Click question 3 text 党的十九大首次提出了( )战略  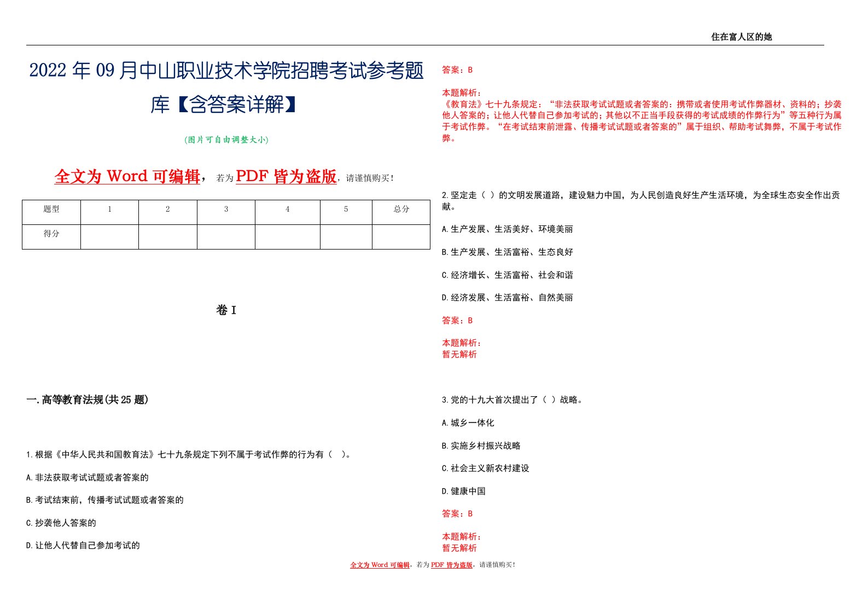[513, 400]
